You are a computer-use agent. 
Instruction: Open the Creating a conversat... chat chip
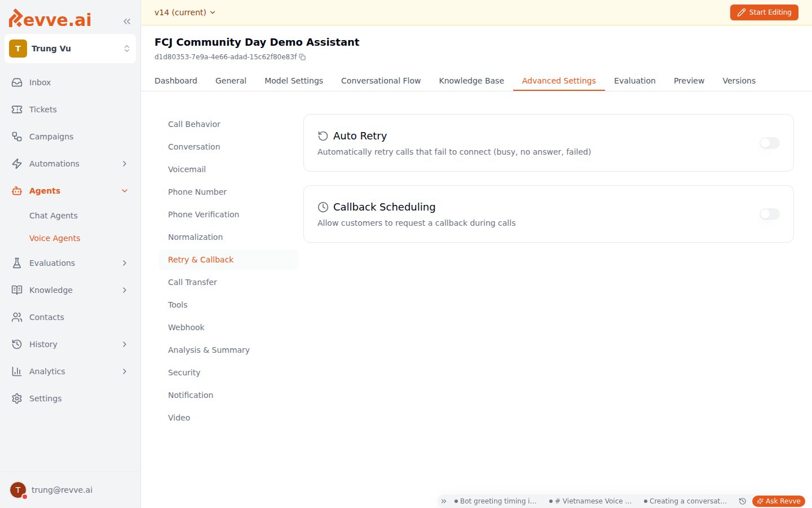point(685,501)
